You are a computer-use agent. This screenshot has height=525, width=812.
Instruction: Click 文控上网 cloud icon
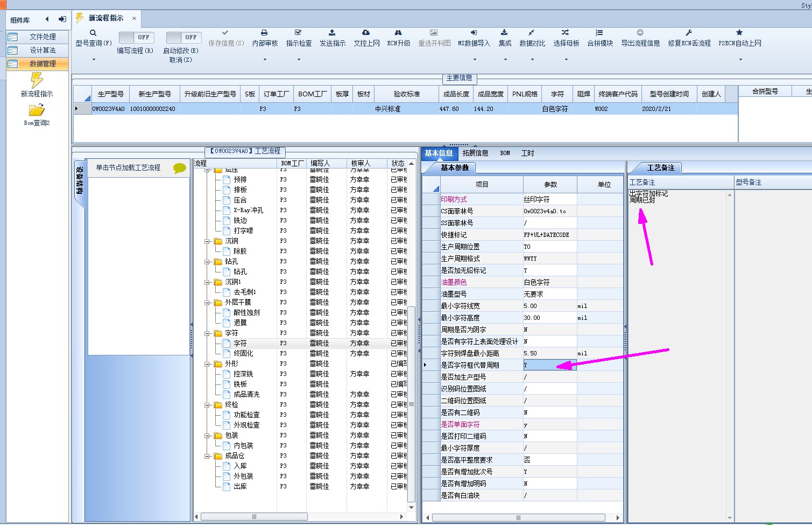tap(366, 32)
